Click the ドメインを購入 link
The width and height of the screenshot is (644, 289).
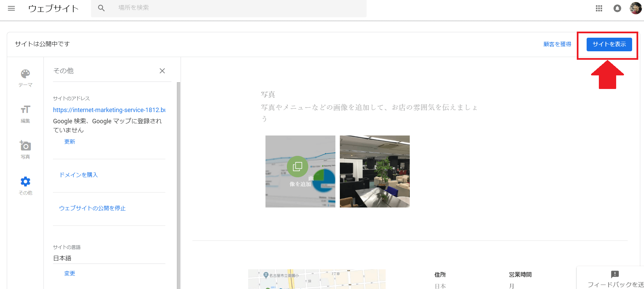[79, 175]
